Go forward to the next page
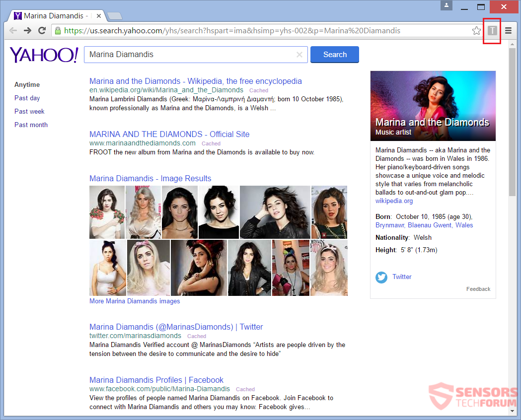Screen dimensions: 521x420 pos(28,31)
